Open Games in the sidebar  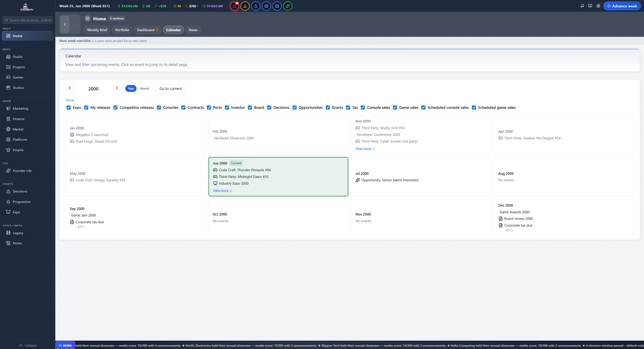pyautogui.click(x=28, y=77)
